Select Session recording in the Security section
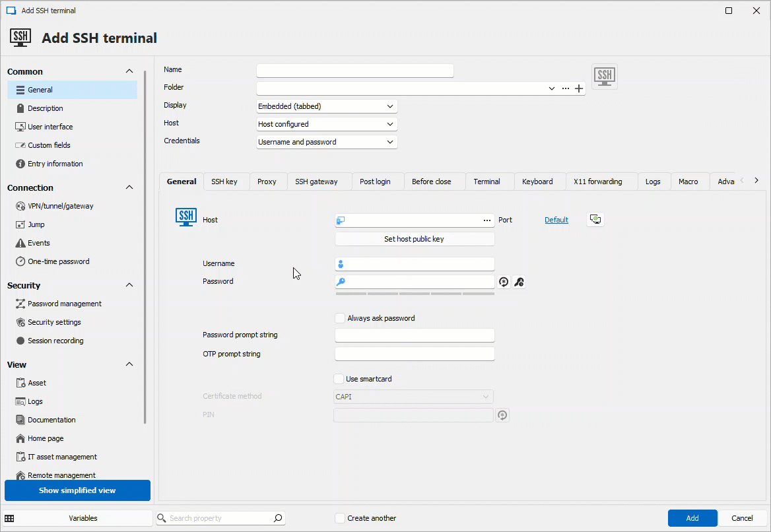This screenshot has height=532, width=771. [55, 341]
